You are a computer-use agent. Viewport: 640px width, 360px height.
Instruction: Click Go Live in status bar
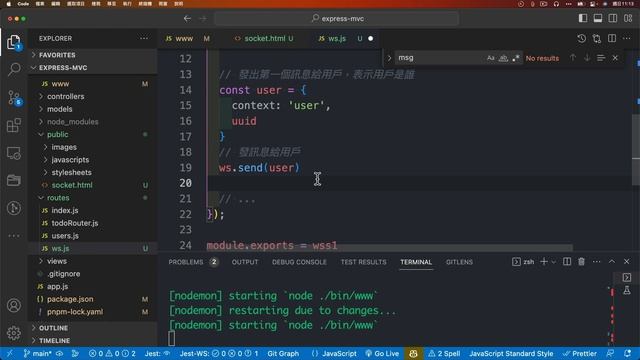382,353
